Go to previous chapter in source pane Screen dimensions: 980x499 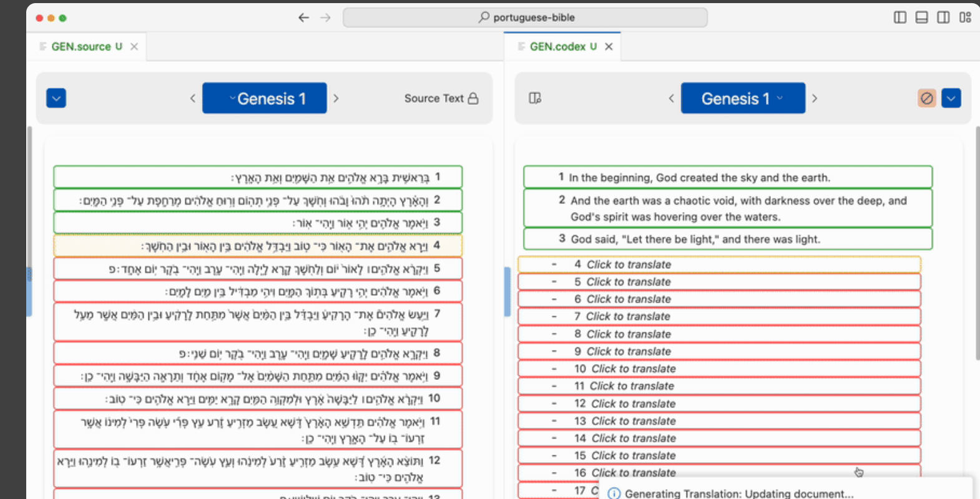(192, 98)
